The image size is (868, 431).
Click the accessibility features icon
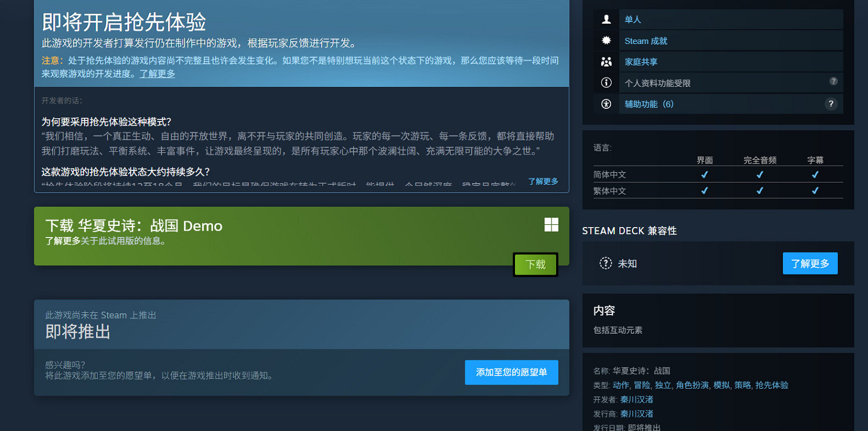pyautogui.click(x=606, y=104)
